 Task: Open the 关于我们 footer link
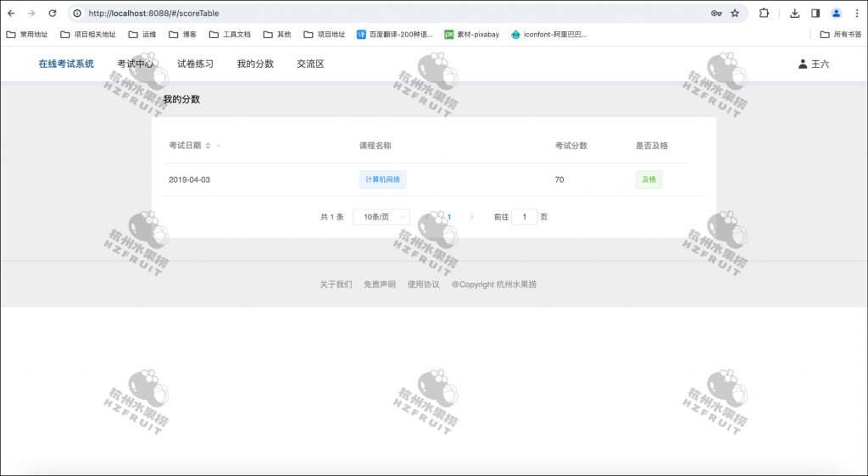tap(336, 285)
